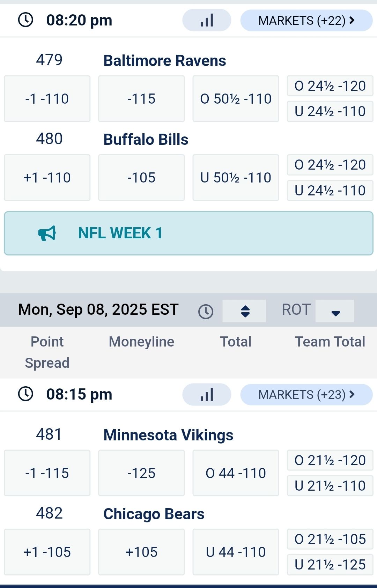
Task: Open the NFL WEEK 1 announcement banner
Action: point(188,233)
